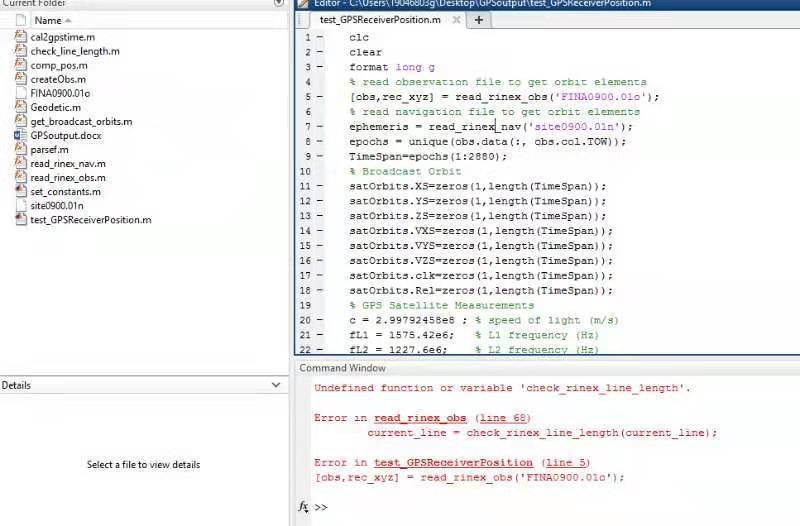The image size is (800, 526).
Task: Click the Command Window panel title
Action: 342,368
